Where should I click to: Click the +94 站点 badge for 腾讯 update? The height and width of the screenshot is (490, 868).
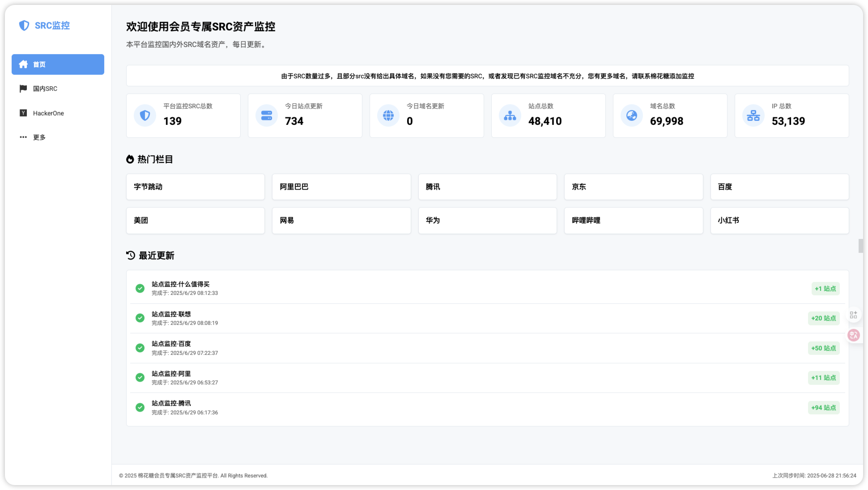pos(824,408)
